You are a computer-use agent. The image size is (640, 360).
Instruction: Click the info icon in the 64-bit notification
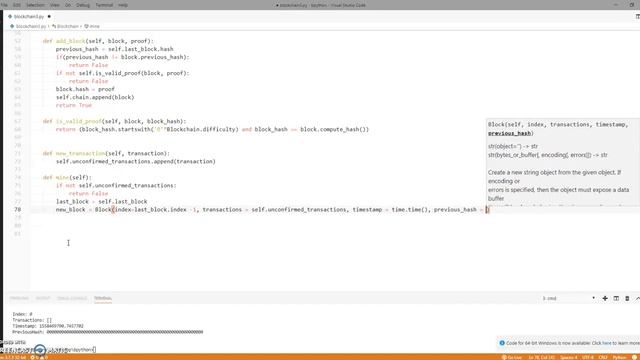(502, 343)
